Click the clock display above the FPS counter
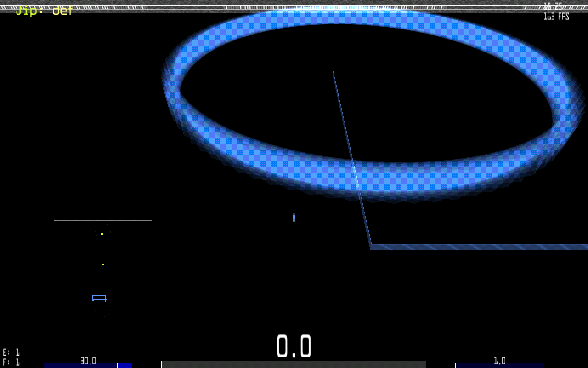Image resolution: width=588 pixels, height=368 pixels. [x=553, y=6]
